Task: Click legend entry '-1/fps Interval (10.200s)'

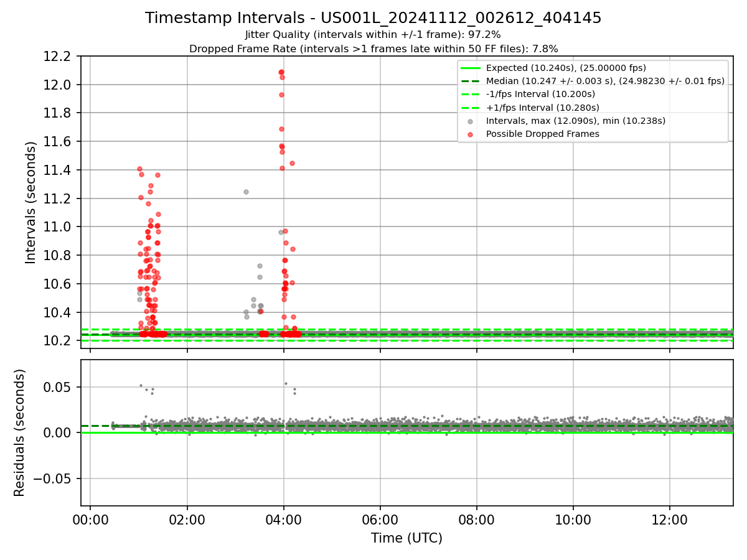Action: click(540, 94)
